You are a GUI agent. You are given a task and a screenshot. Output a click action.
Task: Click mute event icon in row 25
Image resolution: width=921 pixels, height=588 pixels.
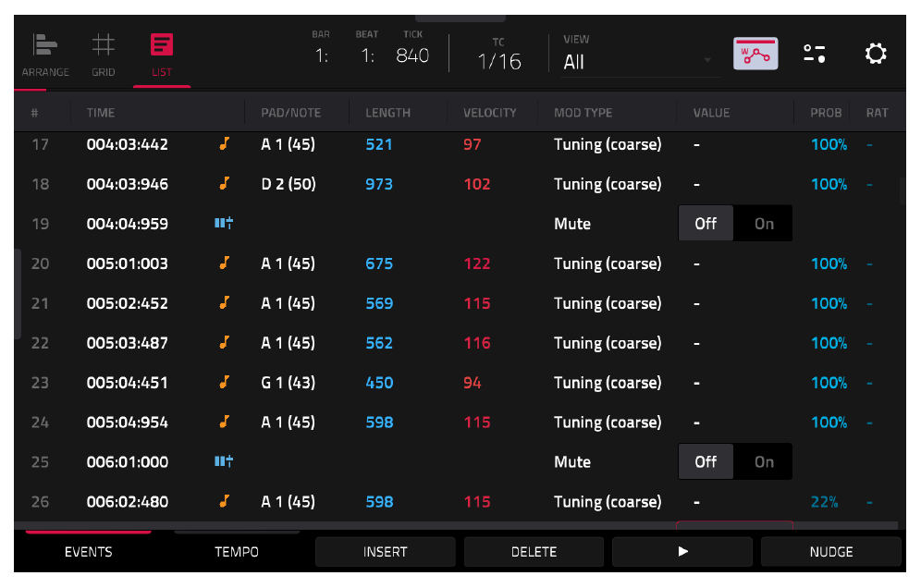223,461
